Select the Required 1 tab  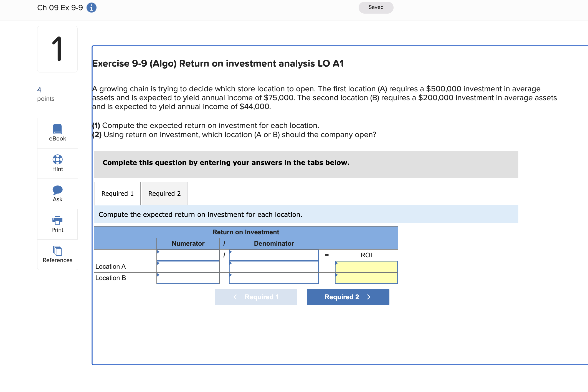[x=117, y=193]
